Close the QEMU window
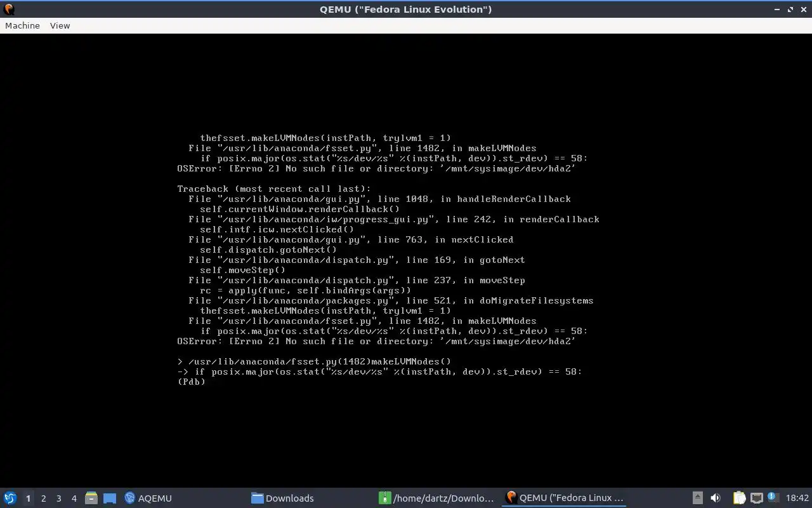This screenshot has height=508, width=812. 804,10
